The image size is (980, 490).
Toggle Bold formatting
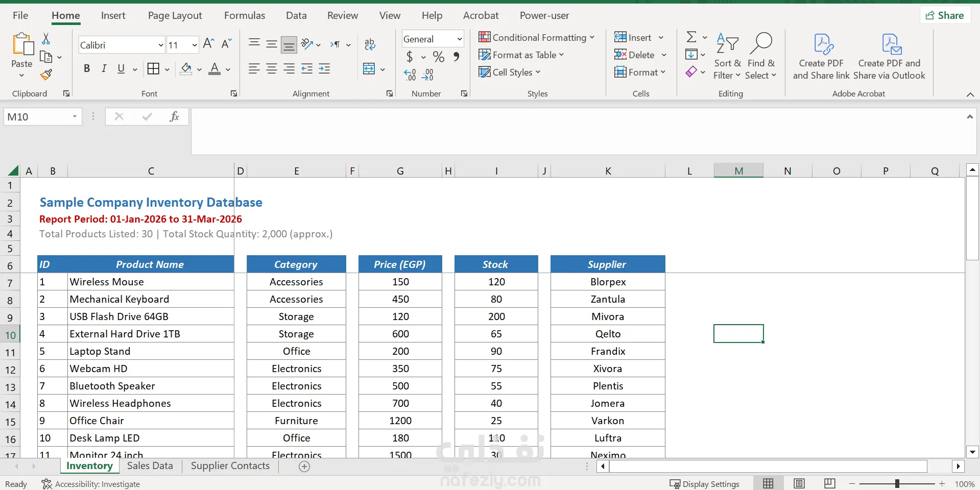[x=87, y=69]
